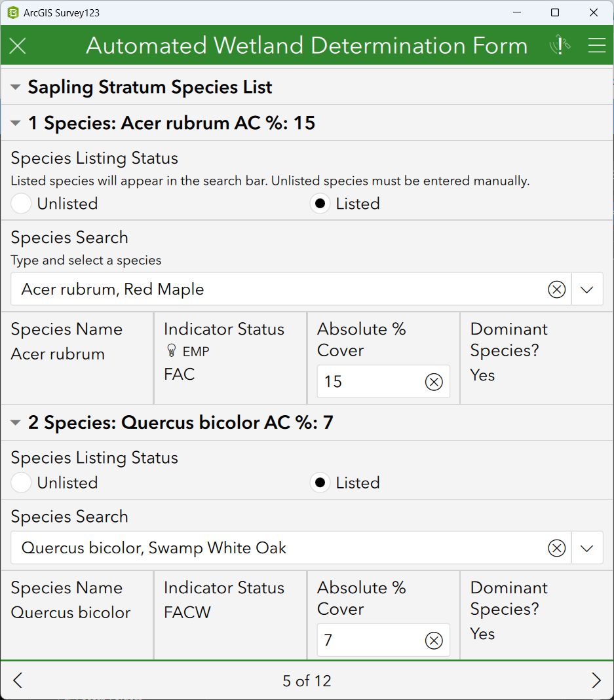This screenshot has width=614, height=700.
Task: Open the Quercus bicolor species dropdown arrow
Action: (x=587, y=548)
